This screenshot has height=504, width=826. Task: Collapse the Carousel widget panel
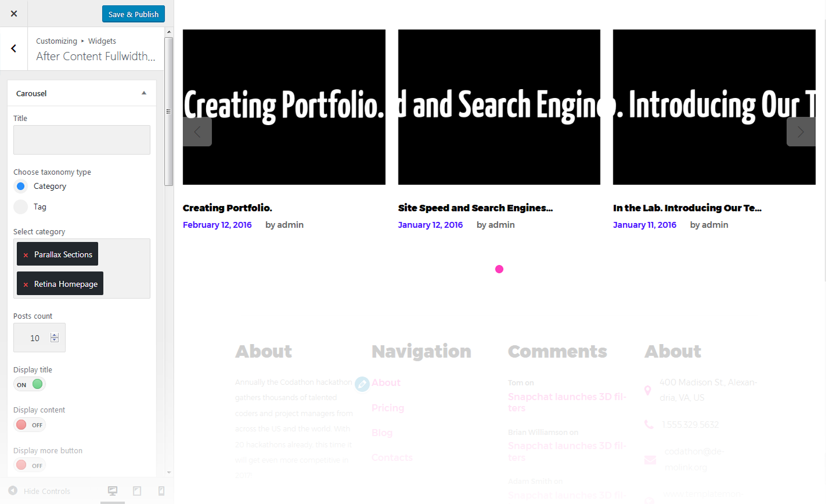(x=144, y=93)
